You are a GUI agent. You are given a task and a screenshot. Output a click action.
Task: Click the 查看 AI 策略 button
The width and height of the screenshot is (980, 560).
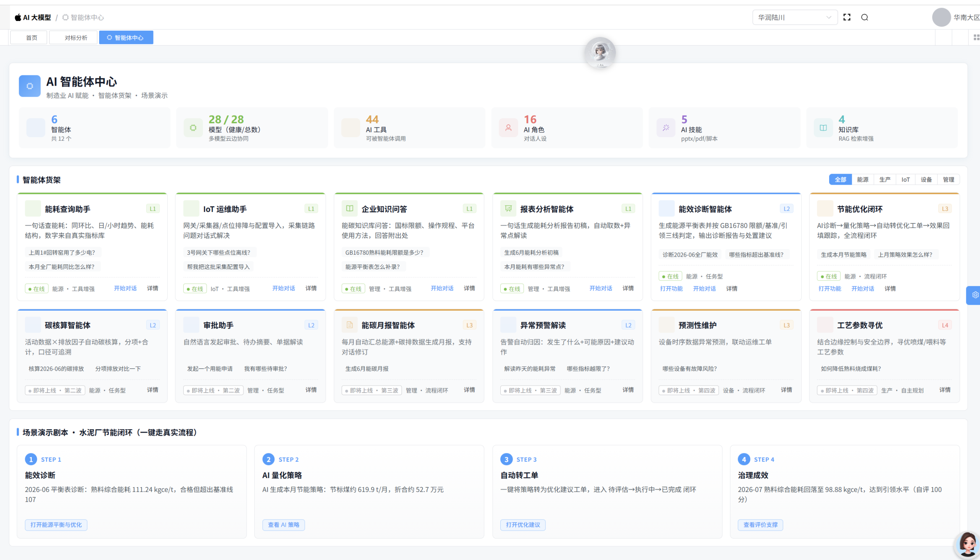[x=283, y=524]
